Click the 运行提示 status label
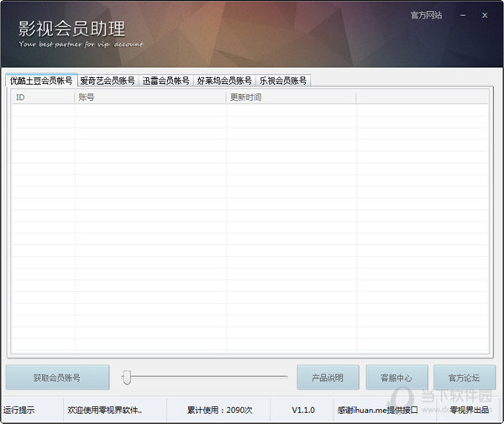Screen dimensions: 504x424 pos(19,411)
